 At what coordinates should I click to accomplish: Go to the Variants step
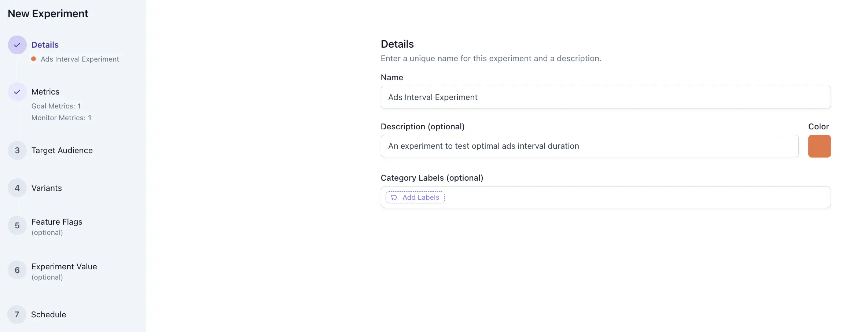(x=47, y=188)
